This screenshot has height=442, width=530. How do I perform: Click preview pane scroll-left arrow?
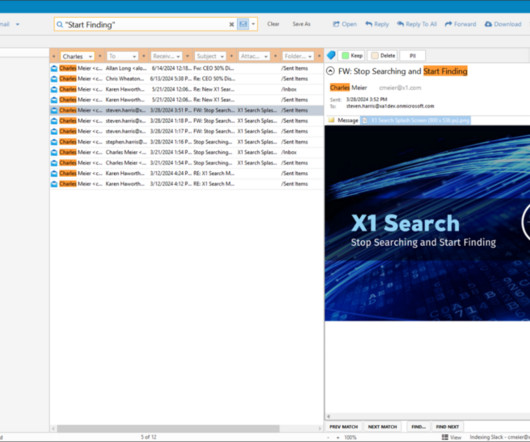pos(329,417)
